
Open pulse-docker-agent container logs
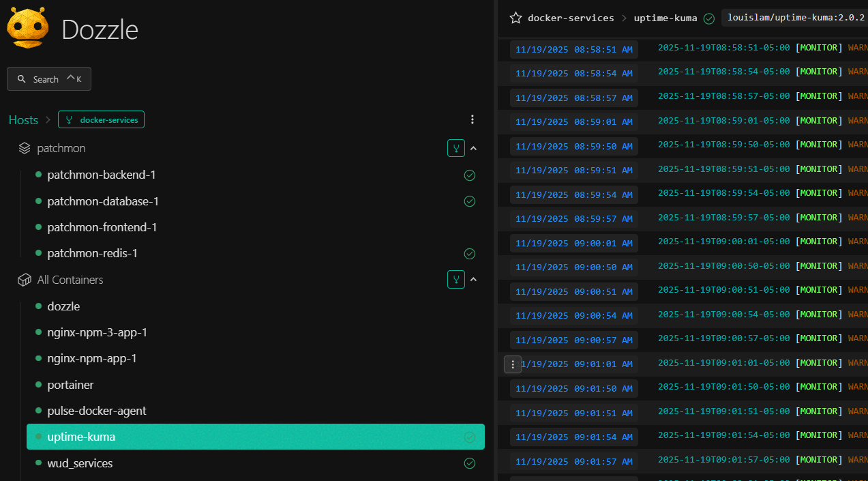coord(97,411)
